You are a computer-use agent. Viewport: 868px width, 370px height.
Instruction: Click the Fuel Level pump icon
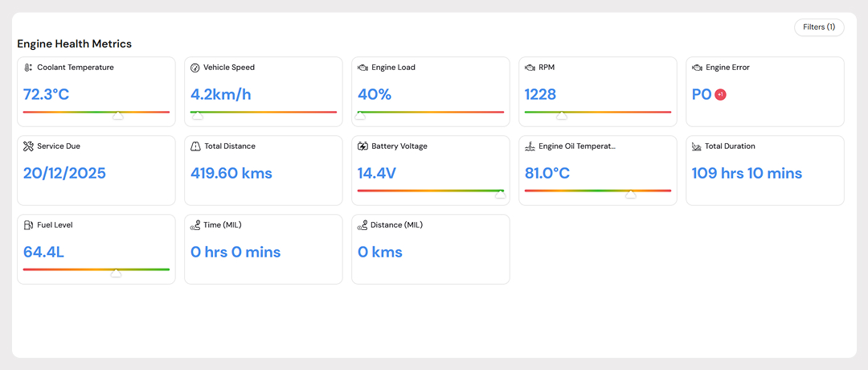(x=28, y=225)
